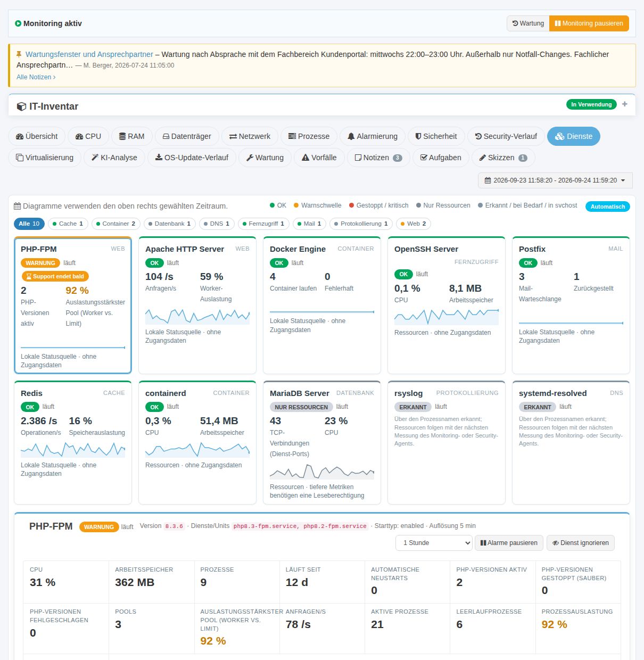The width and height of the screenshot is (644, 660).
Task: Click Alarme pausieren button
Action: click(509, 543)
